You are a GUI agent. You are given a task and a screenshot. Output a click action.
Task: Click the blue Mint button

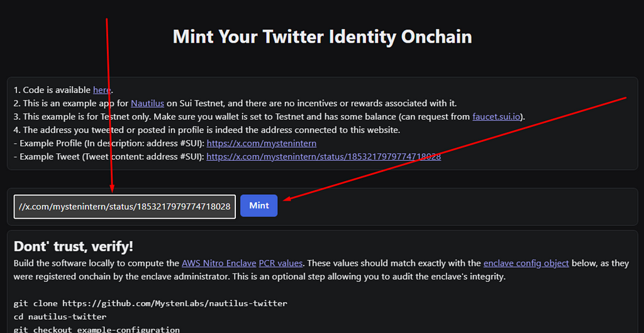point(258,205)
